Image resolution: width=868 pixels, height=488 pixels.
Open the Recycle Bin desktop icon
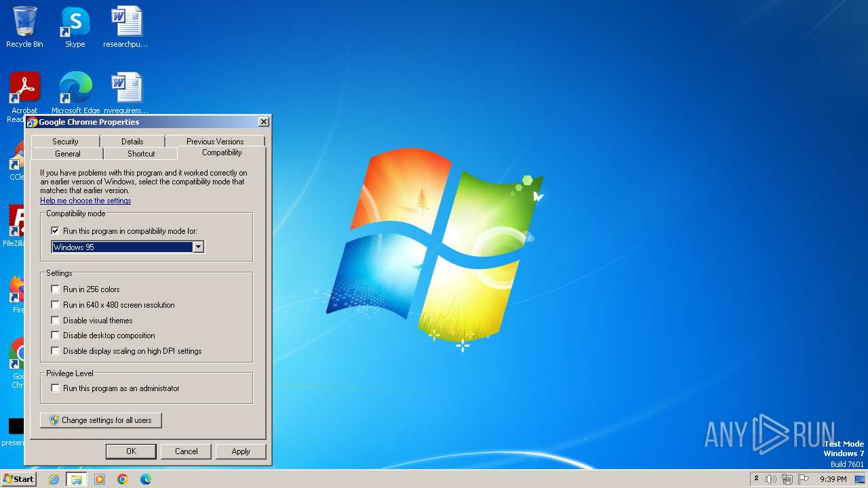[x=24, y=27]
